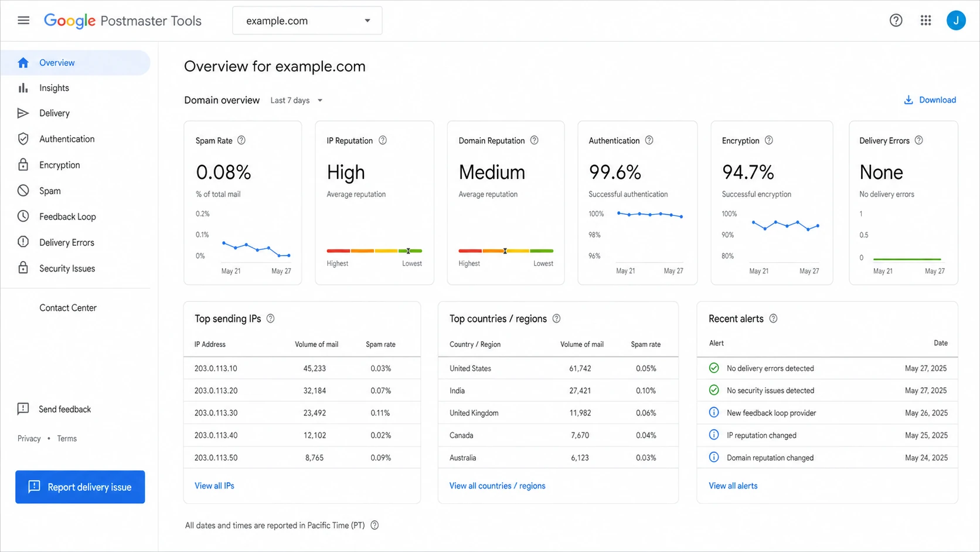Click Spam rate header in countries table
The width and height of the screenshot is (980, 552).
point(645,344)
